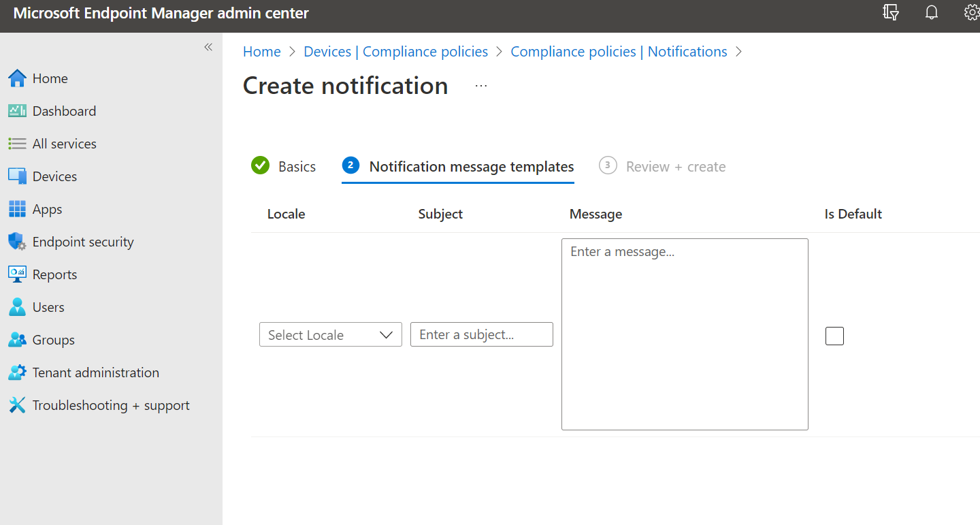The width and height of the screenshot is (980, 525).
Task: Check the Is Default checkbox
Action: 834,336
